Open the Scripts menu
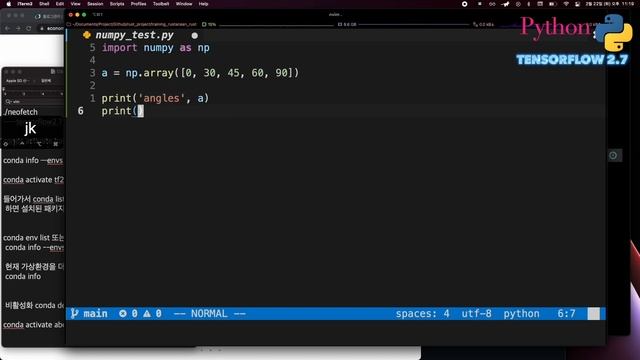The width and height of the screenshot is (640, 360). tap(117, 4)
